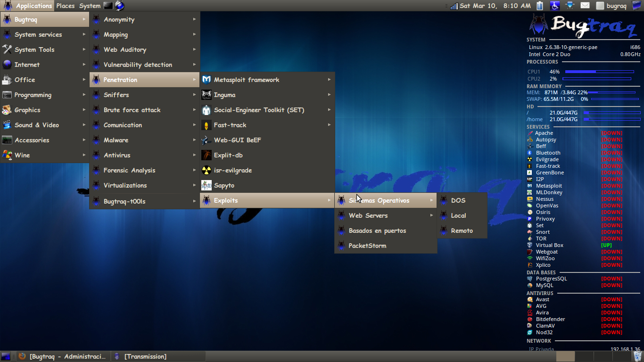
Task: Open the Web Servers submenu
Action: [386, 215]
